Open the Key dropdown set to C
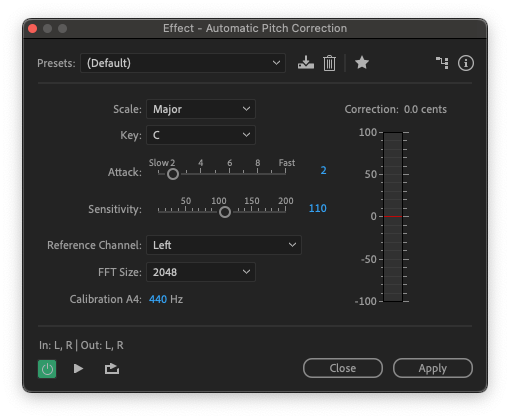The height and width of the screenshot is (419, 510). 201,135
